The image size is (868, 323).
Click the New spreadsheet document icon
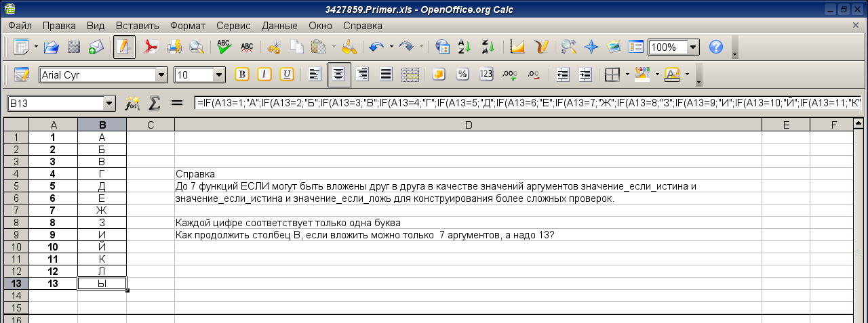coord(21,47)
